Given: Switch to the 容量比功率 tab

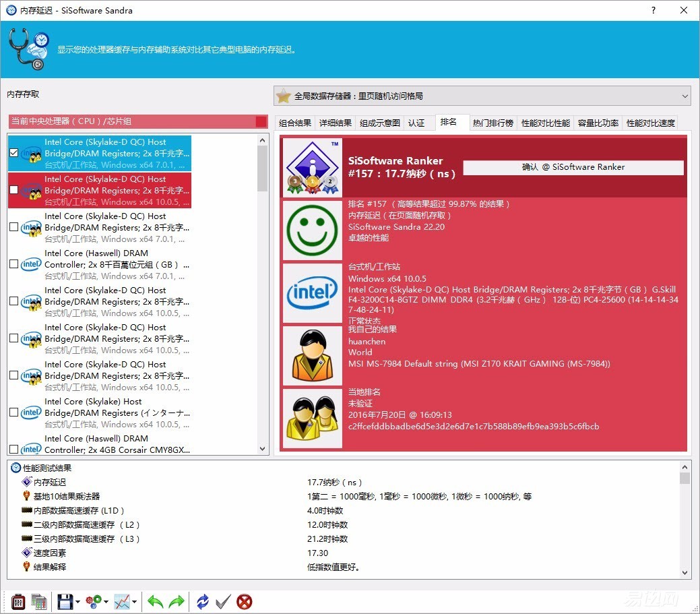Looking at the screenshot, I should [x=598, y=123].
